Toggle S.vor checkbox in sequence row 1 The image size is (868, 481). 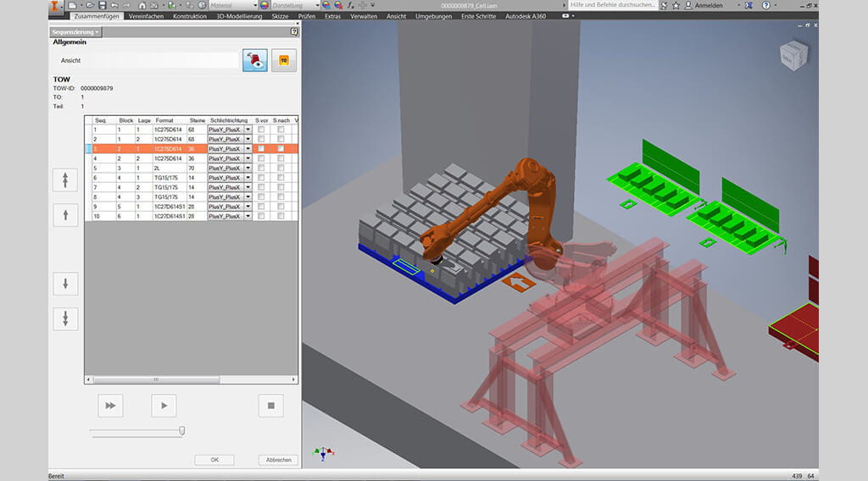point(261,129)
